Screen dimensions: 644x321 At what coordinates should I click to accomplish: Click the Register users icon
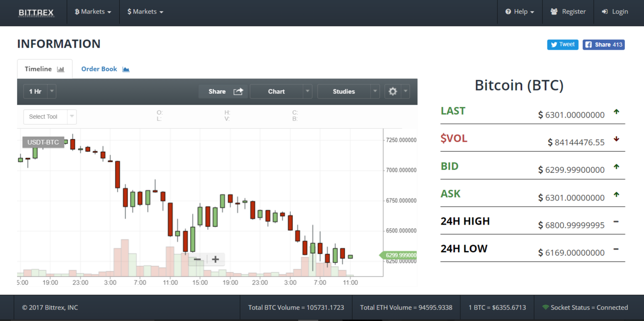[554, 12]
